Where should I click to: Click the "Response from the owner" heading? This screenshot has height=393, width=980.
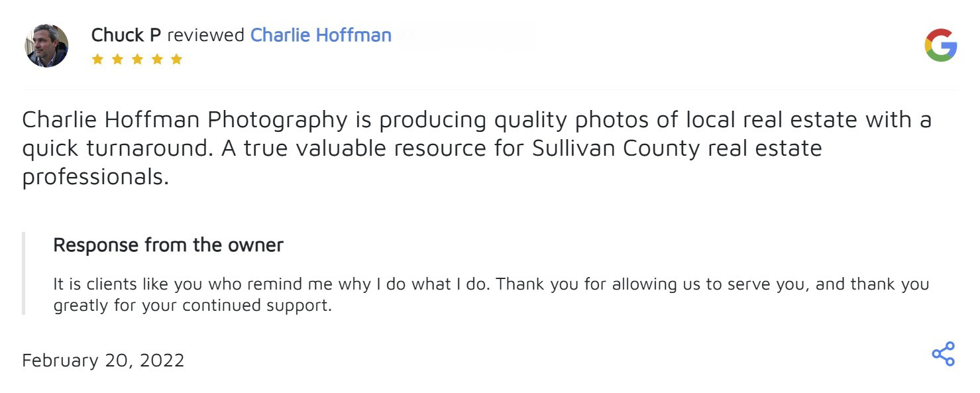[x=168, y=245]
